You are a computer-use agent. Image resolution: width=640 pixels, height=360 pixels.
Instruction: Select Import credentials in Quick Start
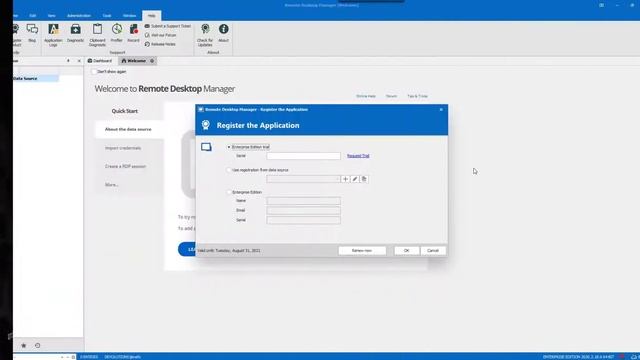tap(123, 148)
